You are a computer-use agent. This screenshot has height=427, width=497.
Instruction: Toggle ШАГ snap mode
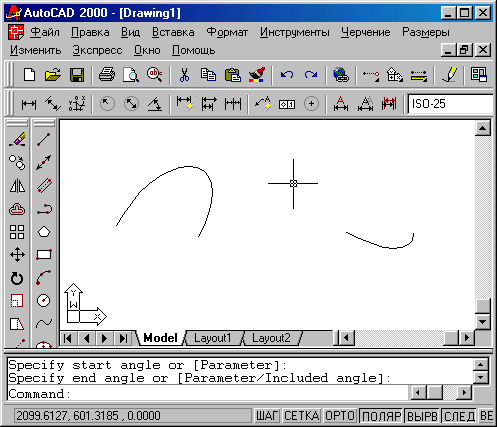click(267, 416)
